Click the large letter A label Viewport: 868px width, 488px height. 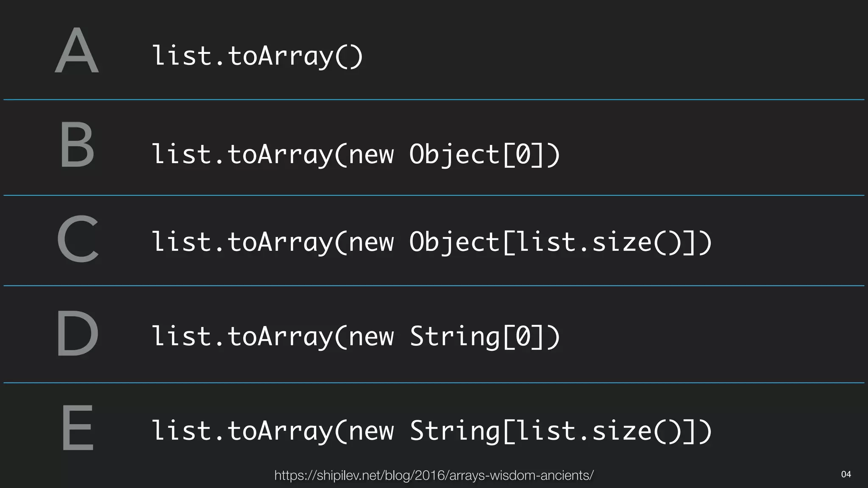click(77, 51)
